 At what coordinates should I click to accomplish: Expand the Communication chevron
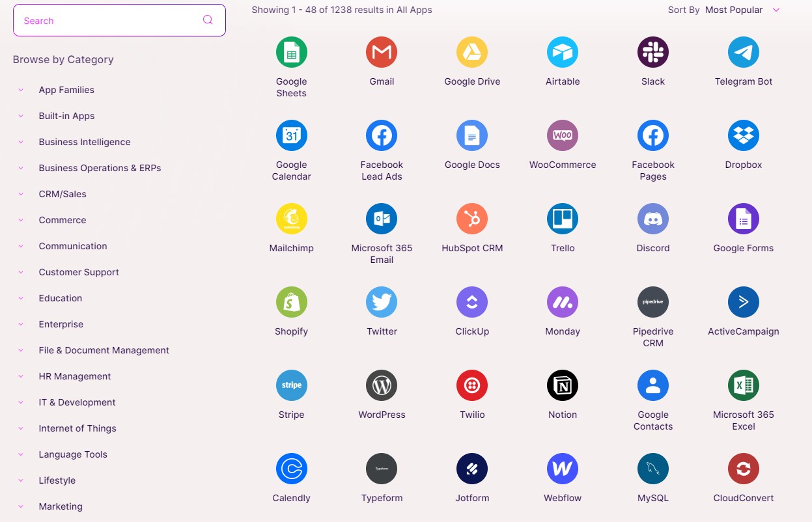coord(21,246)
